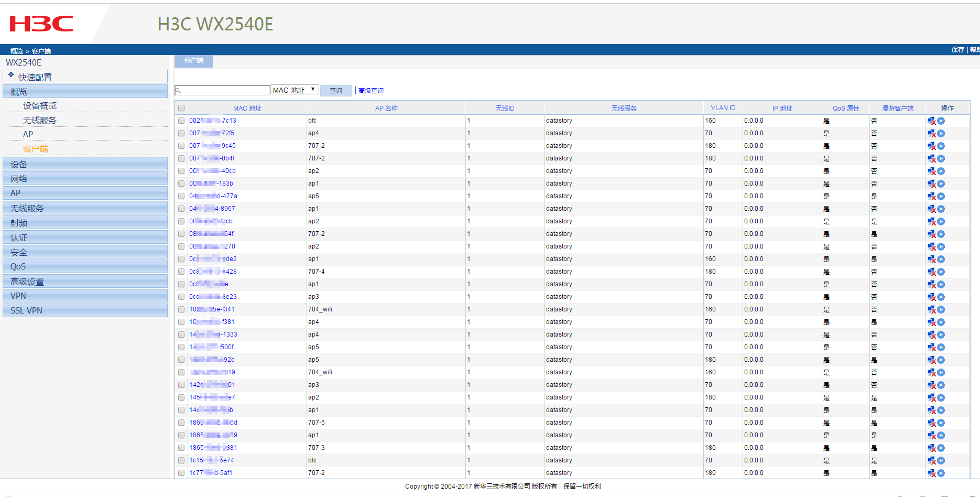980x497 pixels.
Task: Switch to the 客户端 tab above search
Action: click(194, 61)
